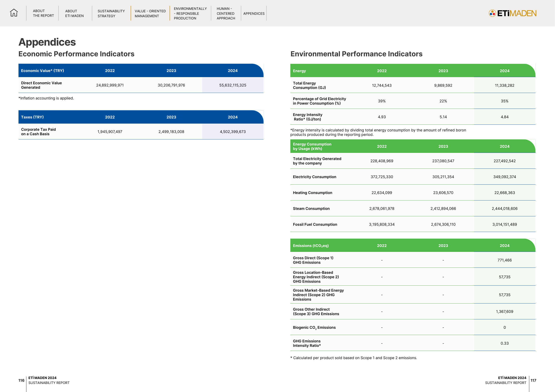This screenshot has height=392, width=555.
Task: Click the Economic Performance Indicators heading
Action: click(76, 54)
